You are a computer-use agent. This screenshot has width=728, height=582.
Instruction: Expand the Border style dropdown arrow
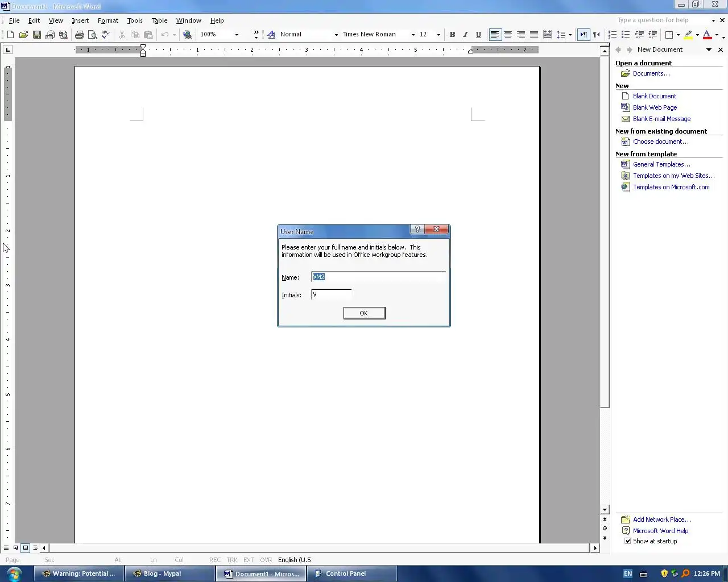point(678,35)
